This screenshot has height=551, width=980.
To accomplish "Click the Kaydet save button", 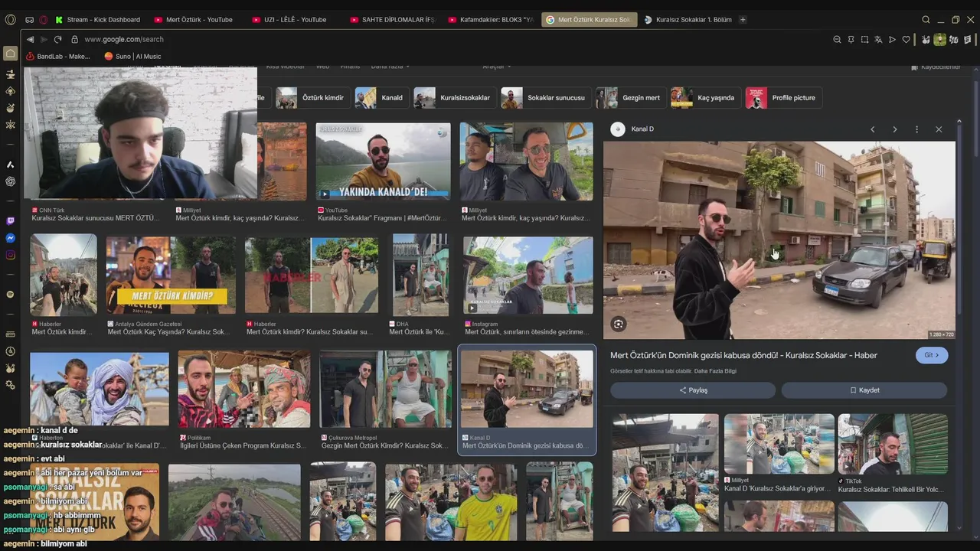I will (864, 390).
